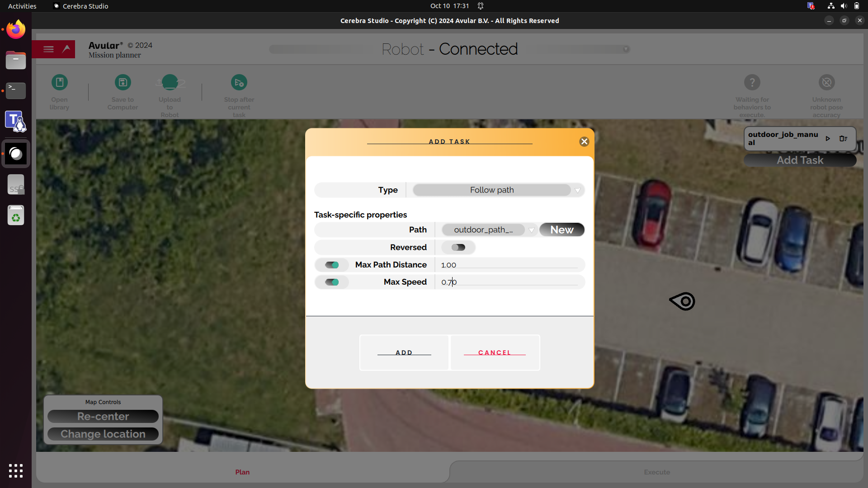Screen dimensions: 868x488
Task: Open the red hamburger menu
Action: 48,49
